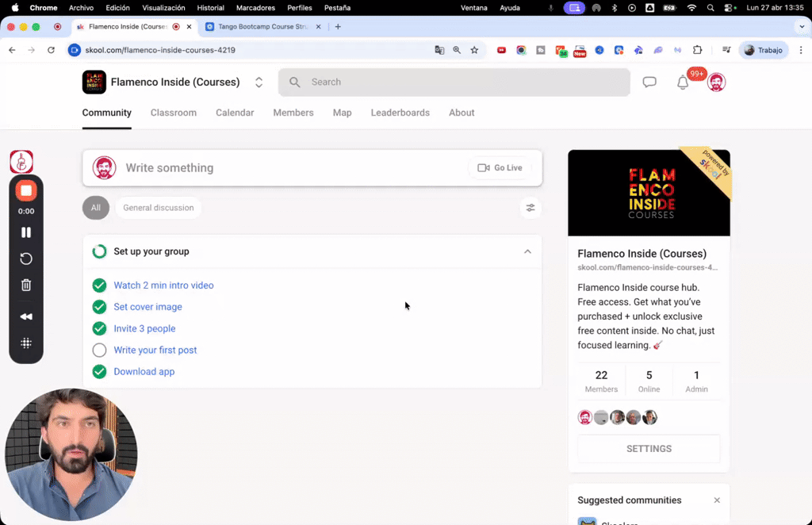The height and width of the screenshot is (525, 812).
Task: Open the Watch 2 min intro video link
Action: coord(163,285)
